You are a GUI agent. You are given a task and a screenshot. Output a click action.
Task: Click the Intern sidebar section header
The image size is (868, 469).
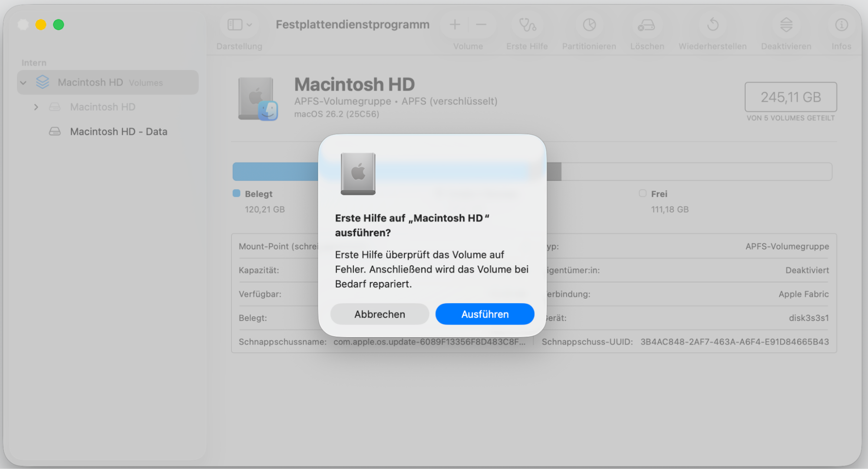click(34, 63)
